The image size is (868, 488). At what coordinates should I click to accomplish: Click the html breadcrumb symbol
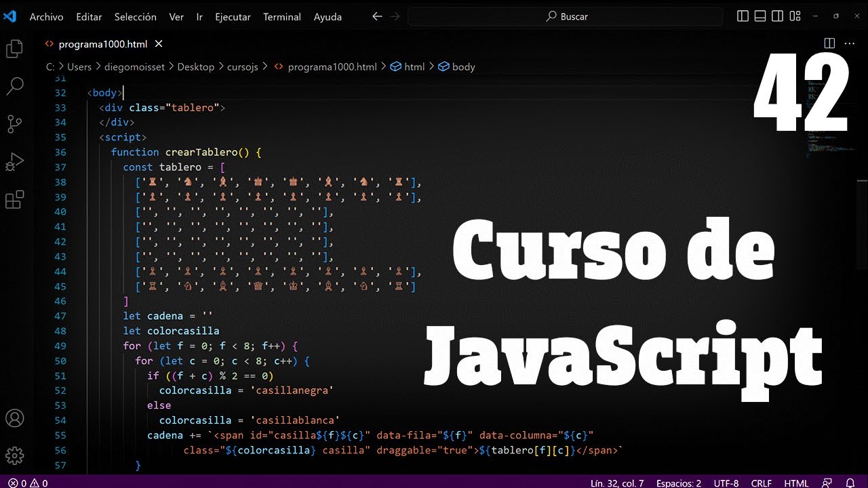click(408, 66)
